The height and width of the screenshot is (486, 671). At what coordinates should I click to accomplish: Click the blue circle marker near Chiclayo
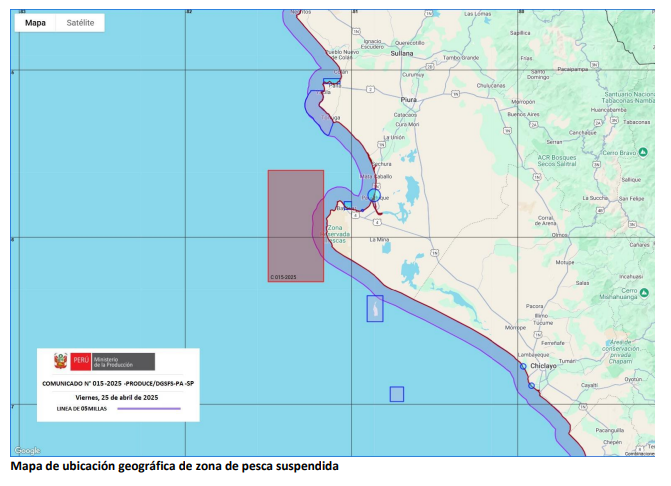point(522,368)
